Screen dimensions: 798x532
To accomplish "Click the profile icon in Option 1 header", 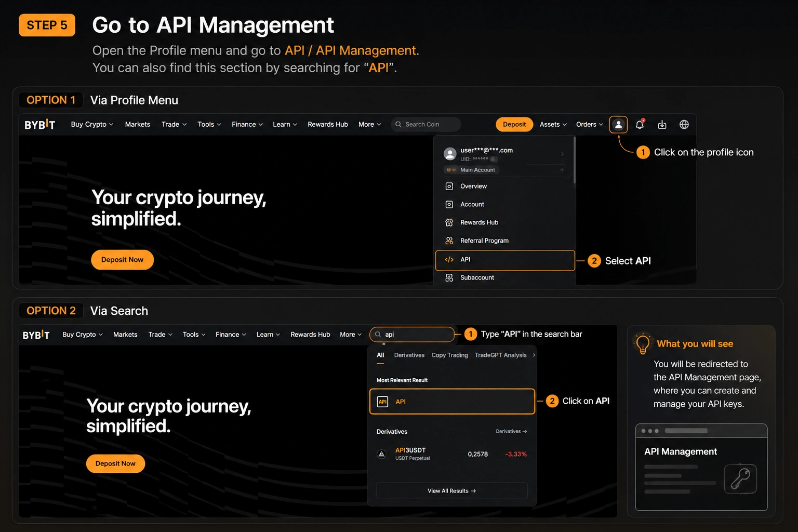I will pos(618,125).
